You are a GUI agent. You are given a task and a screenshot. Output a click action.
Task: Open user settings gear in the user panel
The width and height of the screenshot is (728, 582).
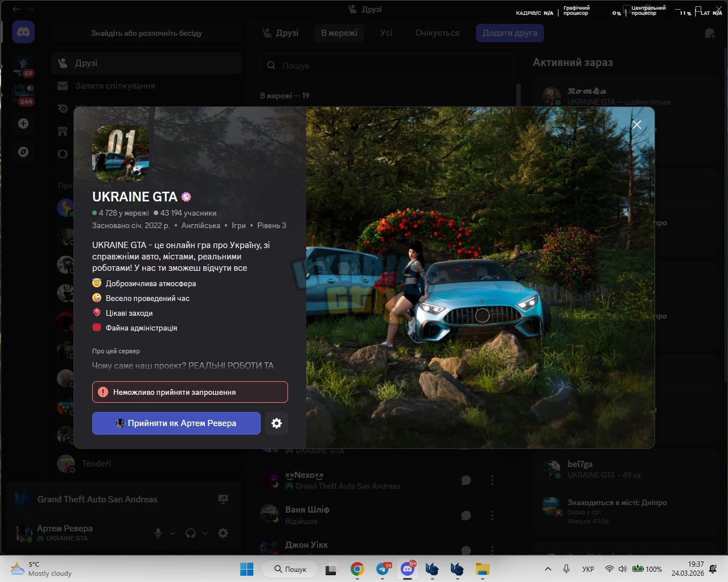point(223,533)
